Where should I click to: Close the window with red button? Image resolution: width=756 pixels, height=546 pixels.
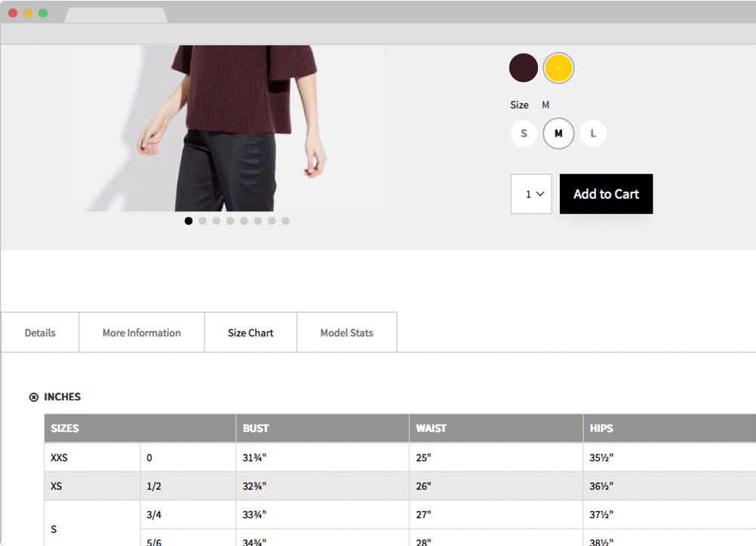pos(13,13)
